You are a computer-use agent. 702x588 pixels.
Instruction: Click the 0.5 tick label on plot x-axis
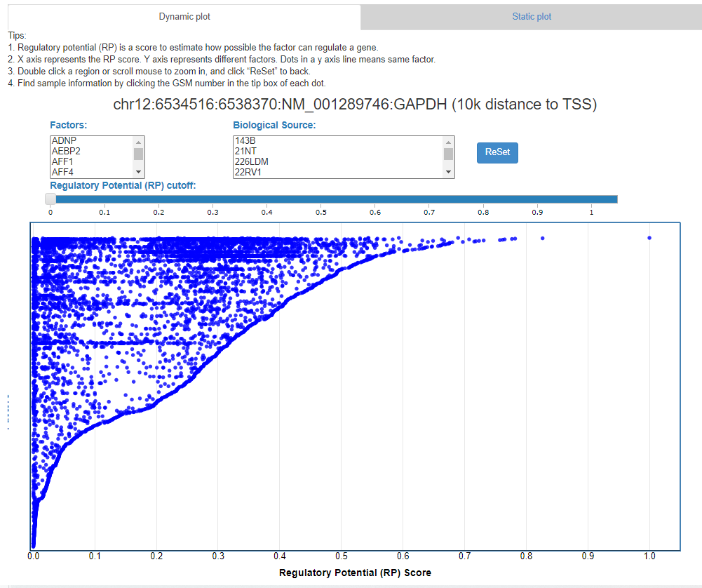[x=341, y=556]
